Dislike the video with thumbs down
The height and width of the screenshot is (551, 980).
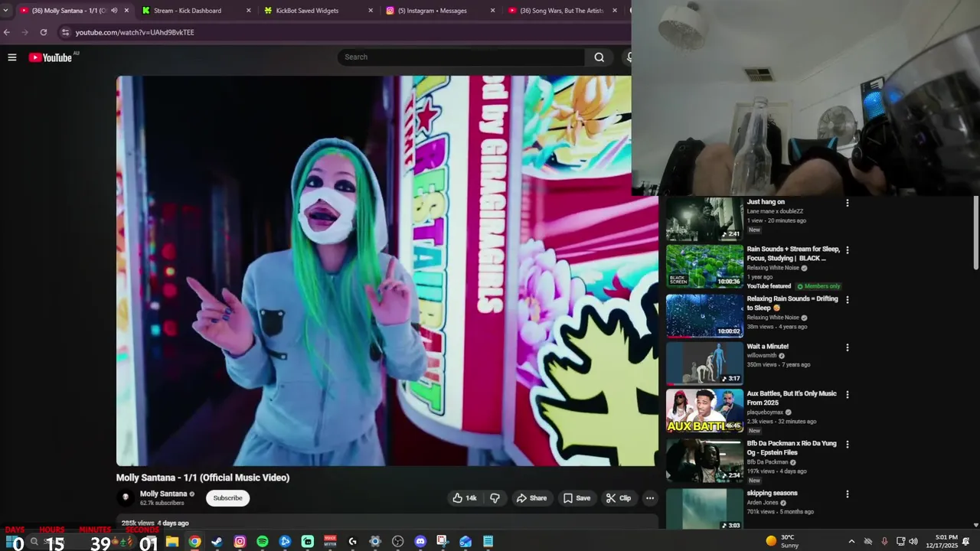click(x=495, y=498)
